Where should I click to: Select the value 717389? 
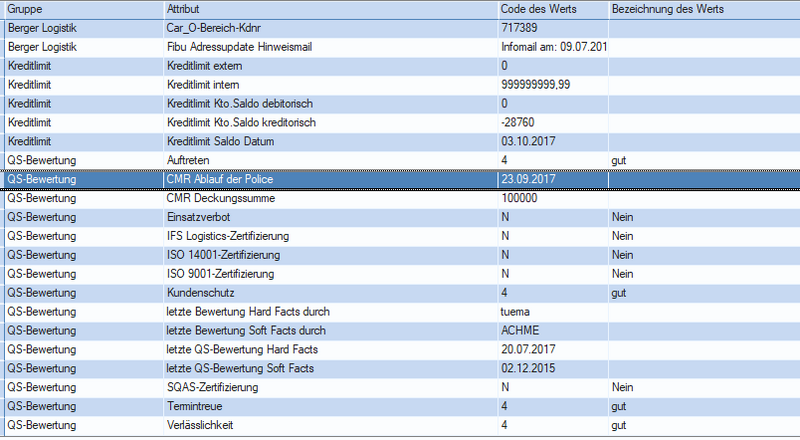tap(519, 28)
